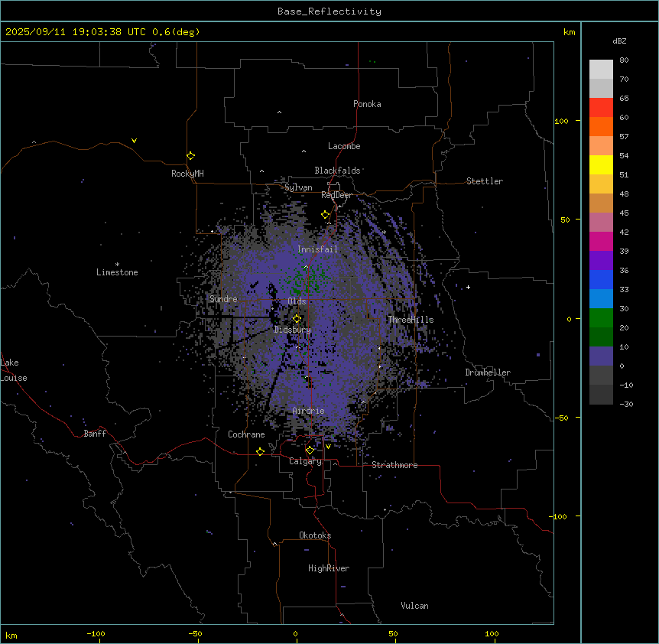Select the Calgary label
The height and width of the screenshot is (644, 659).
(306, 461)
